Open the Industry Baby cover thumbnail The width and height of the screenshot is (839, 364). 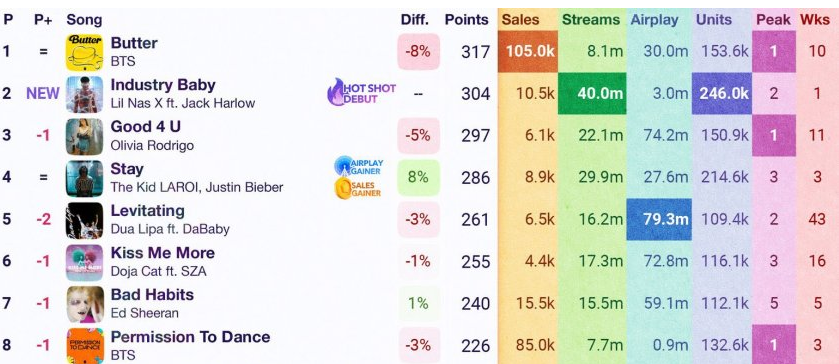85,94
